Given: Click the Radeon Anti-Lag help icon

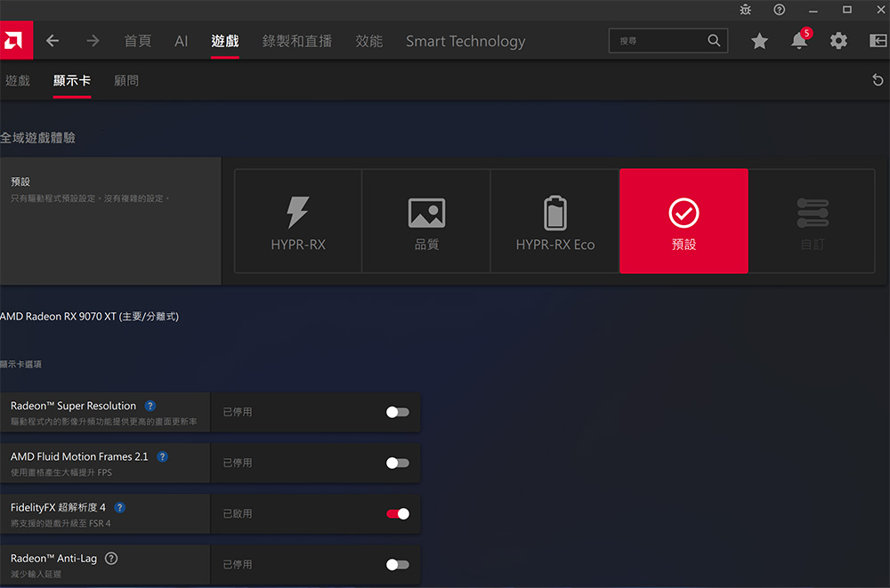Looking at the screenshot, I should pos(111,559).
